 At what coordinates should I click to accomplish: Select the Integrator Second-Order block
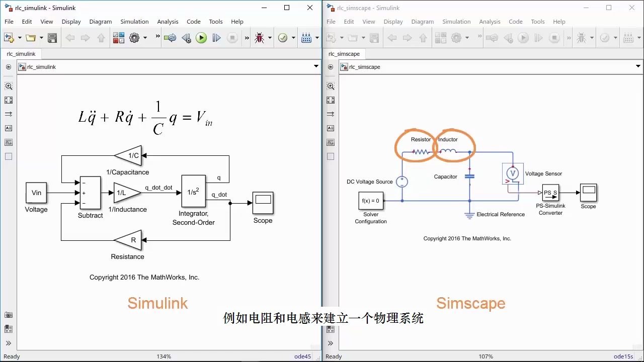coord(193,191)
